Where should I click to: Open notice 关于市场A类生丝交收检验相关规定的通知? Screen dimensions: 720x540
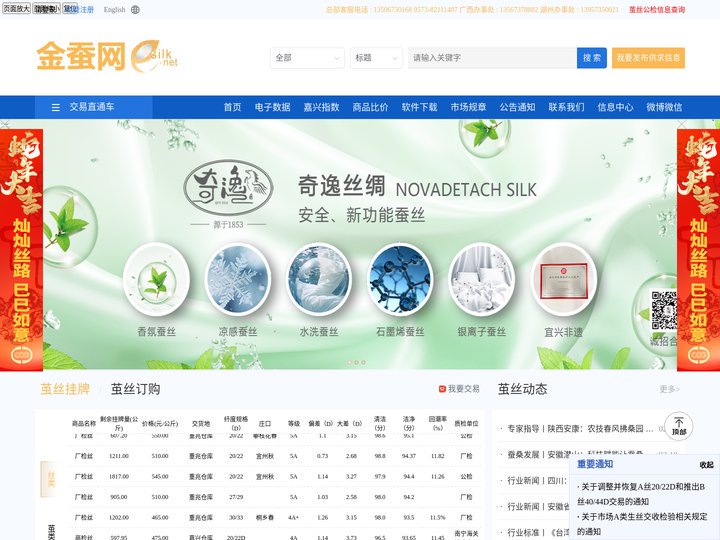tap(642, 524)
